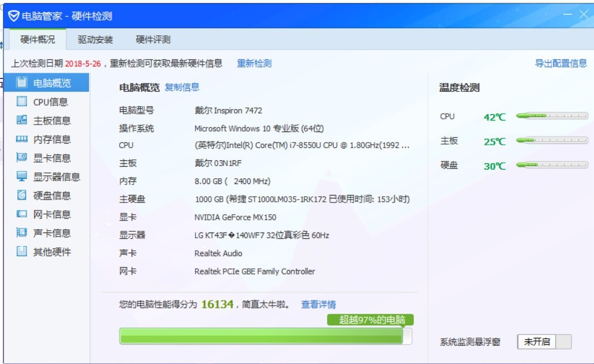
Task: Click the 显卡信息 graphics card icon
Action: coord(22,157)
